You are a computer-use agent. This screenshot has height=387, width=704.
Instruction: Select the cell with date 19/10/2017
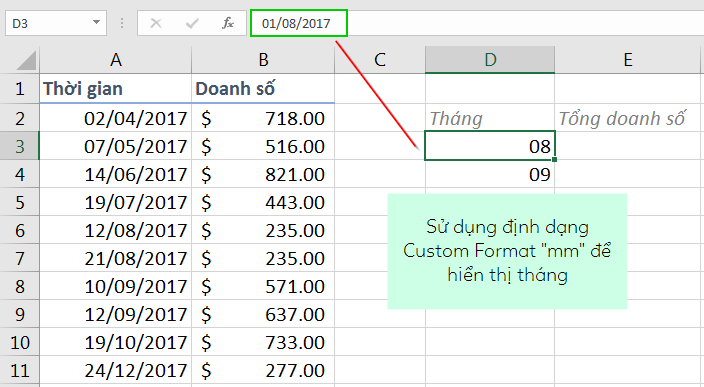click(116, 342)
